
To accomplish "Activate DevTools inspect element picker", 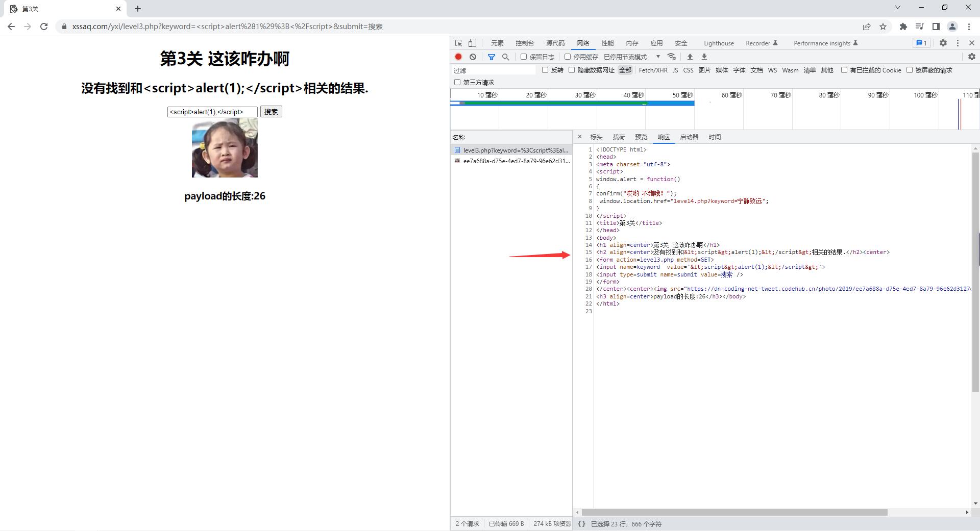I will 458,43.
